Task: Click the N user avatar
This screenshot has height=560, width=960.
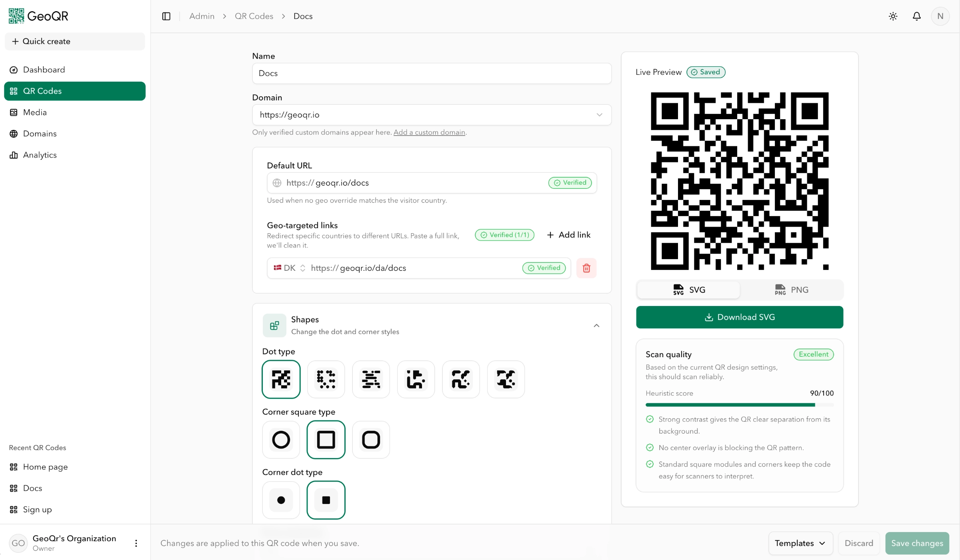Action: (940, 16)
